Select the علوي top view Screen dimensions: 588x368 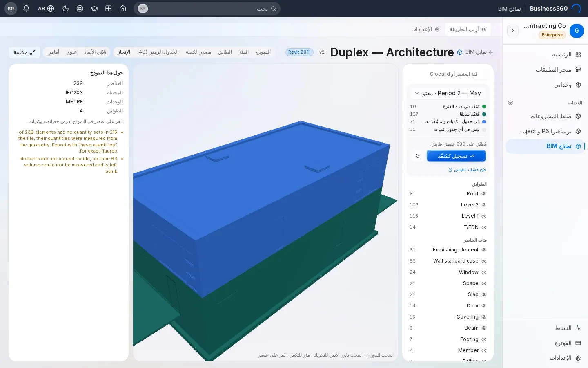coord(71,52)
